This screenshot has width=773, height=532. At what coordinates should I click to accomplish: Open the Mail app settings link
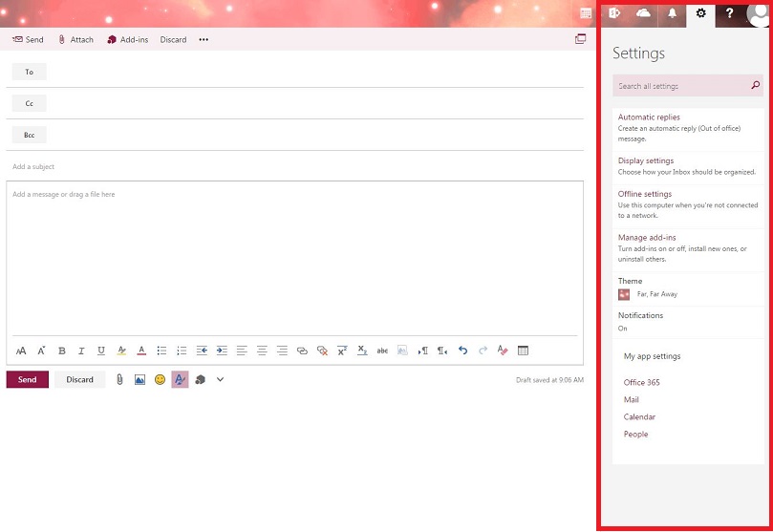point(632,400)
